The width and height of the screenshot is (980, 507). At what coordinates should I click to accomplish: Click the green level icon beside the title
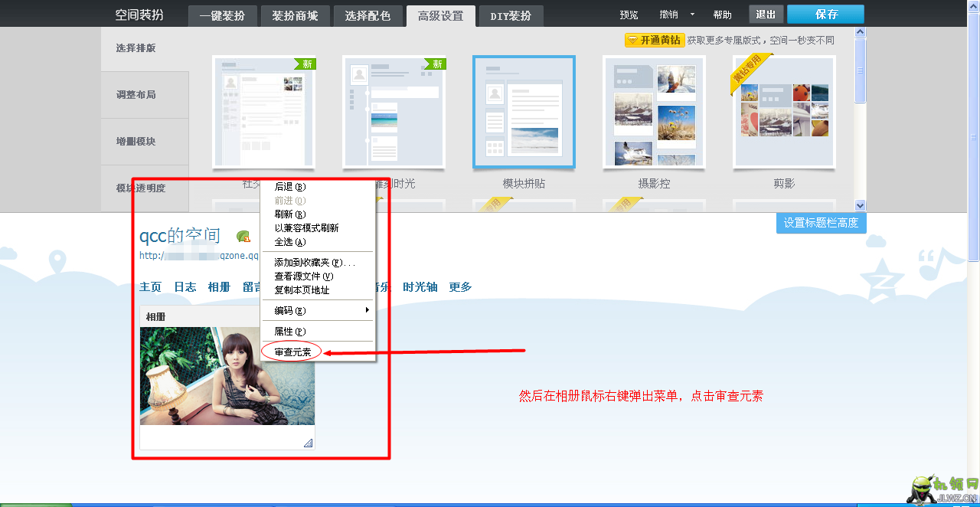tap(243, 237)
